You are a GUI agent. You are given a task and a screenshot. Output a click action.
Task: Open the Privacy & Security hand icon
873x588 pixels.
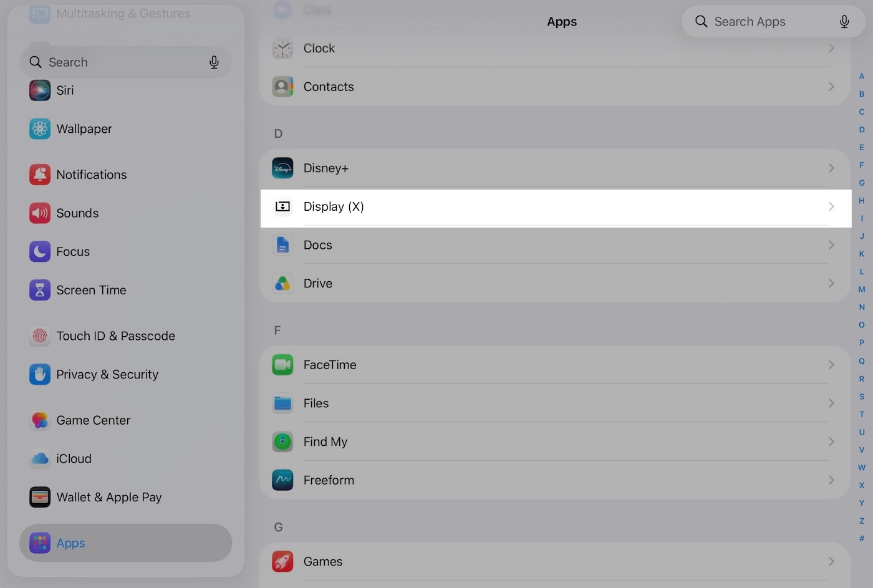click(40, 374)
